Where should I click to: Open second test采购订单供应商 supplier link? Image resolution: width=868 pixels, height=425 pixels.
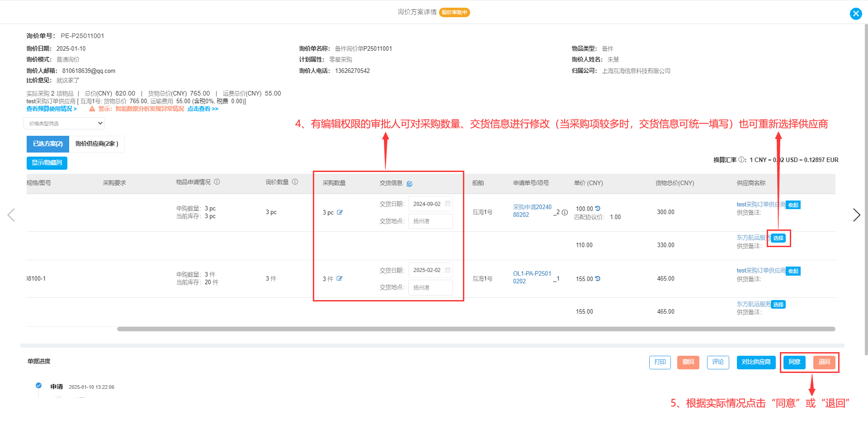[761, 271]
